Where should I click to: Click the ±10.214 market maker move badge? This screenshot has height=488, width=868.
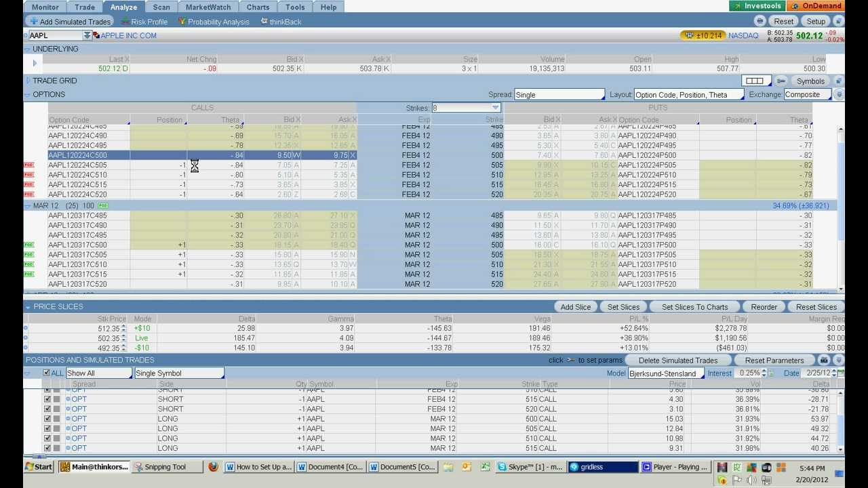pos(703,35)
